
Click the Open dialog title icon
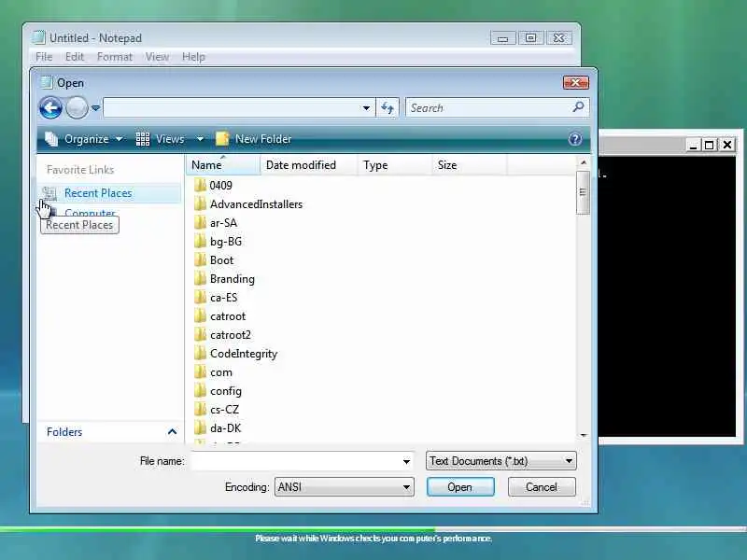point(46,82)
